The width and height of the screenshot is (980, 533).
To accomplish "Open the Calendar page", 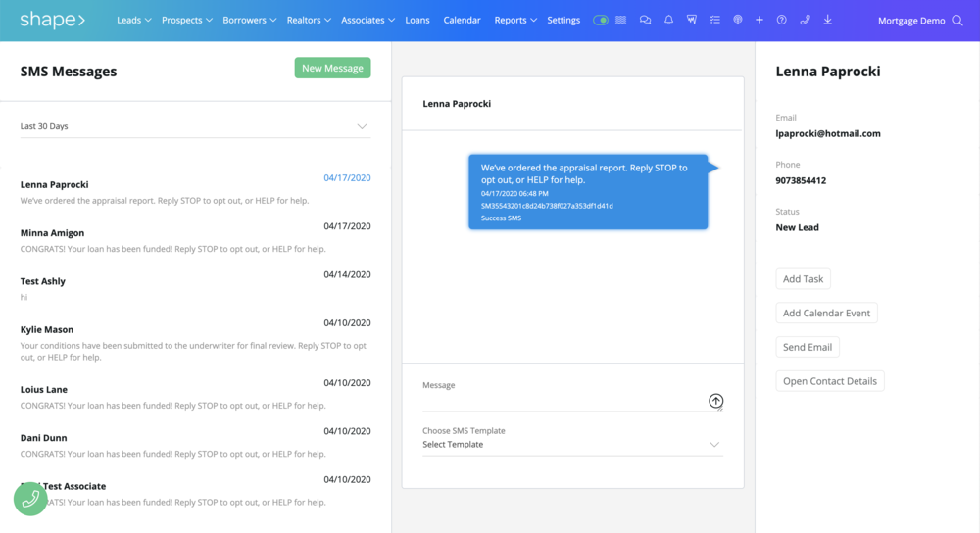I will pyautogui.click(x=462, y=20).
